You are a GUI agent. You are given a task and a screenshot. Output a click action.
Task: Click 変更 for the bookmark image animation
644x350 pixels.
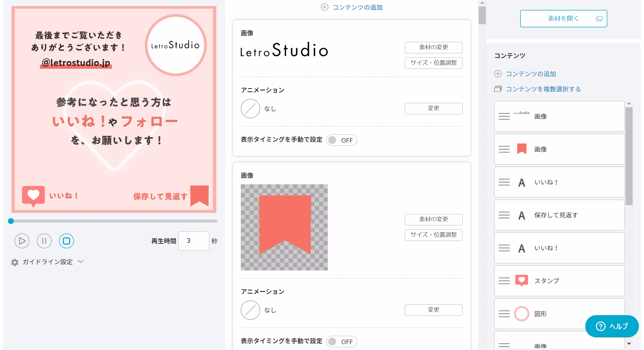pos(433,310)
